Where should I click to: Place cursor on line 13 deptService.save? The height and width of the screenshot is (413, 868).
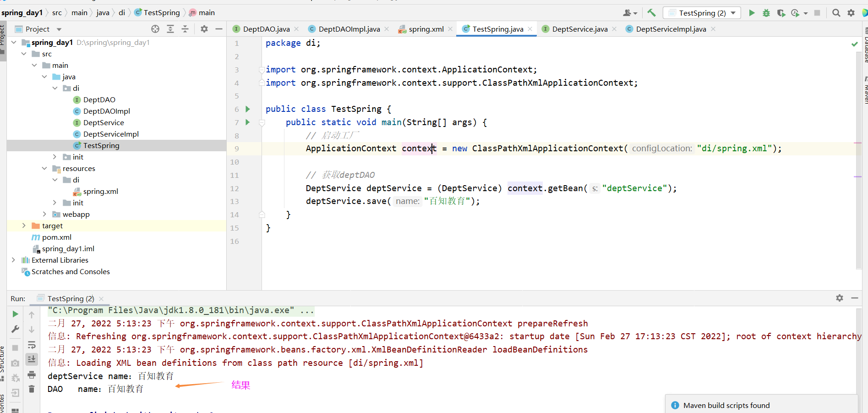[x=393, y=201]
